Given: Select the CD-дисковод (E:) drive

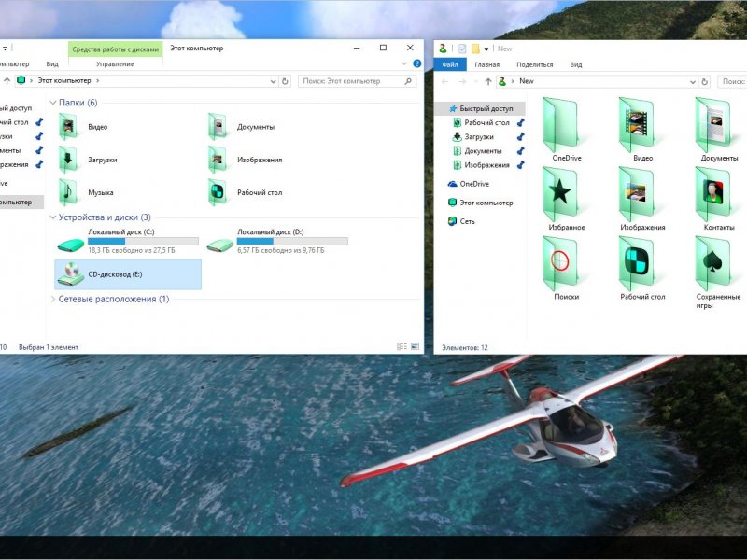Looking at the screenshot, I should (x=128, y=274).
